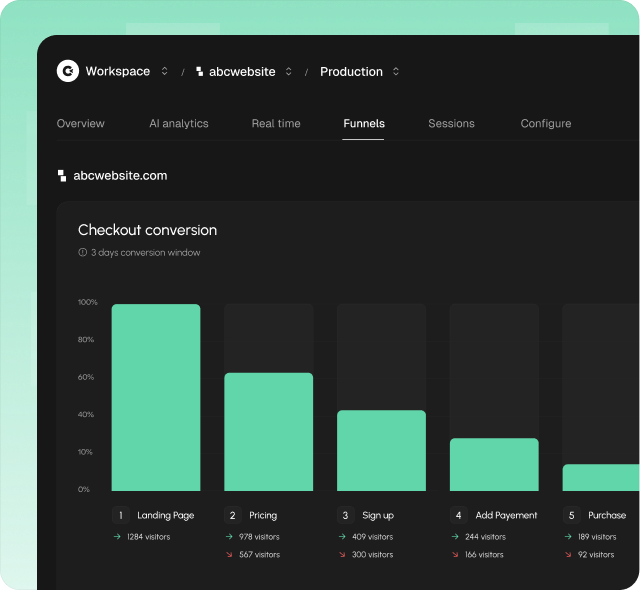The width and height of the screenshot is (640, 590).
Task: Click red drop-off arrow beside 166 visitors
Action: [455, 555]
